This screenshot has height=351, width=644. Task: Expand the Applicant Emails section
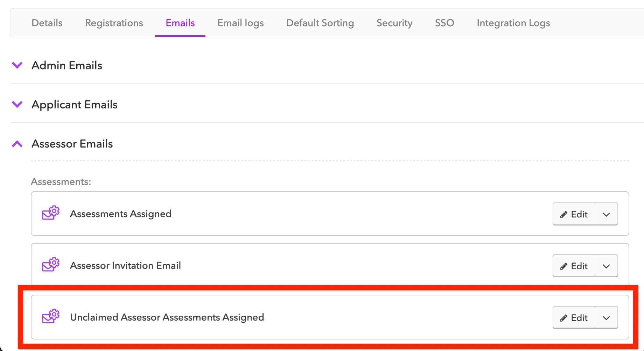click(17, 105)
